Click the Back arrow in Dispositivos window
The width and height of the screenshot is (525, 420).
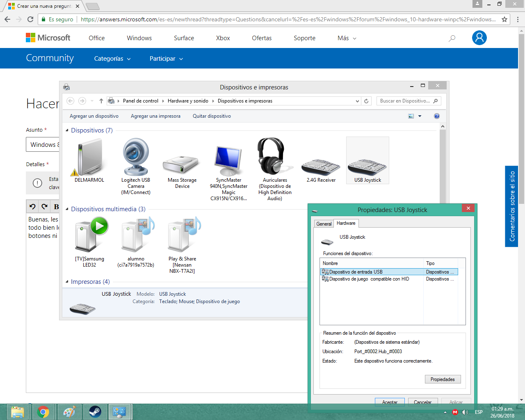70,101
